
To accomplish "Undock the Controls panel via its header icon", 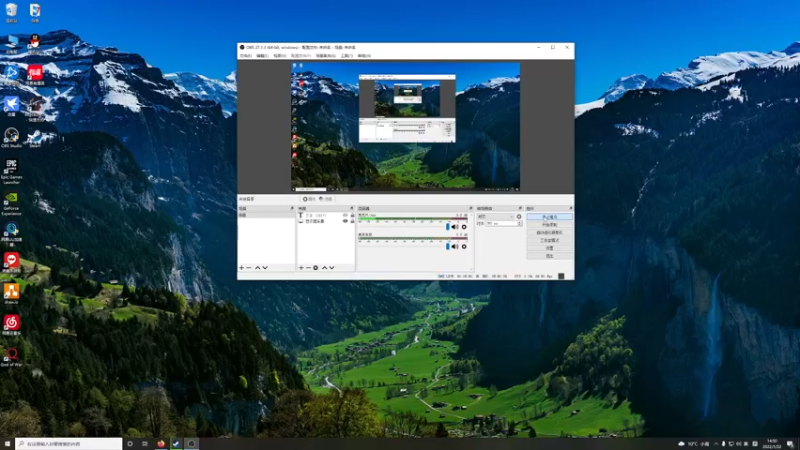I will click(570, 208).
